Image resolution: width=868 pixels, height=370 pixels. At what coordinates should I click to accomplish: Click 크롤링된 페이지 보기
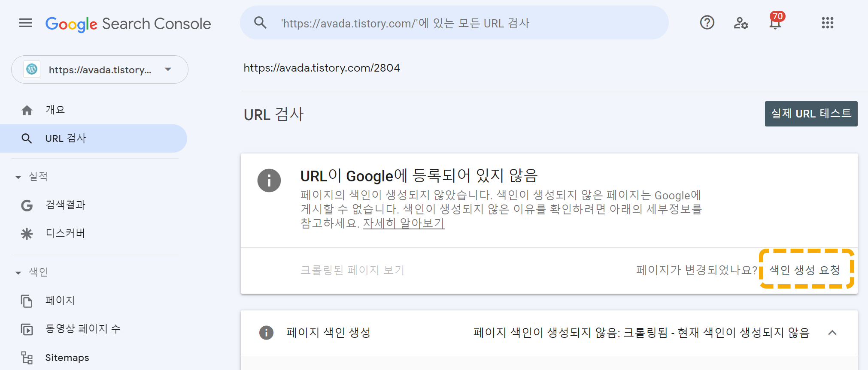[352, 270]
